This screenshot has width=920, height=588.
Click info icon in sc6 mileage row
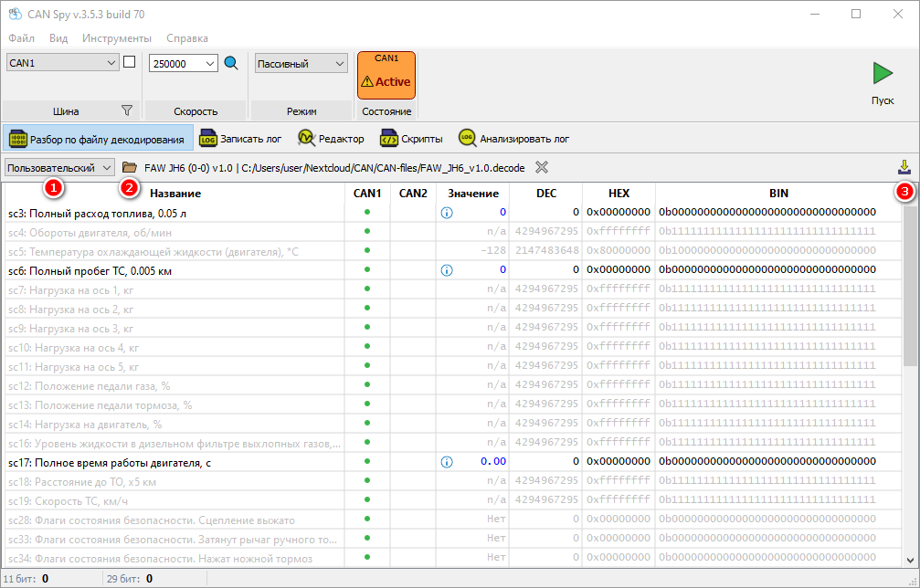447,270
